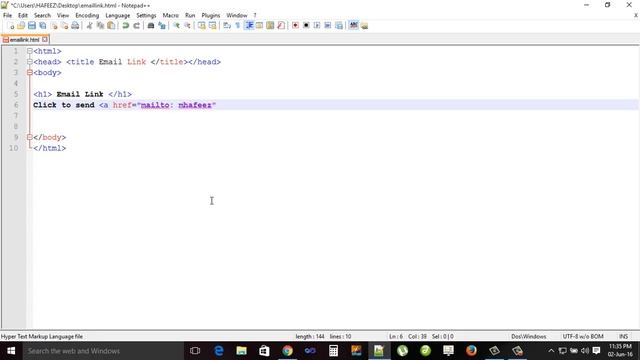Viewport: 640px width, 360px height.
Task: Click Run Macro Multiple Times icon
Action: point(328,26)
